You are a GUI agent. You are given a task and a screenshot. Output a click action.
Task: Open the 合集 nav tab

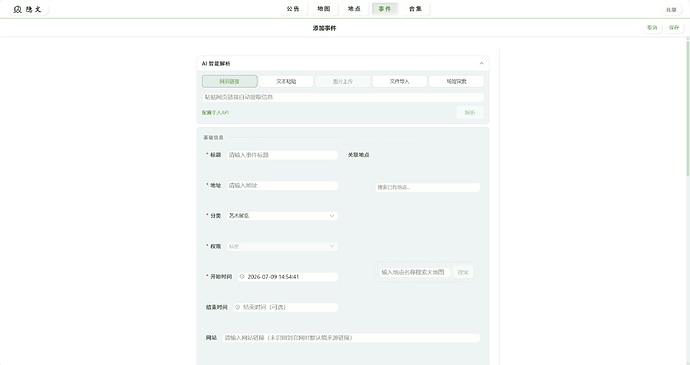click(415, 9)
